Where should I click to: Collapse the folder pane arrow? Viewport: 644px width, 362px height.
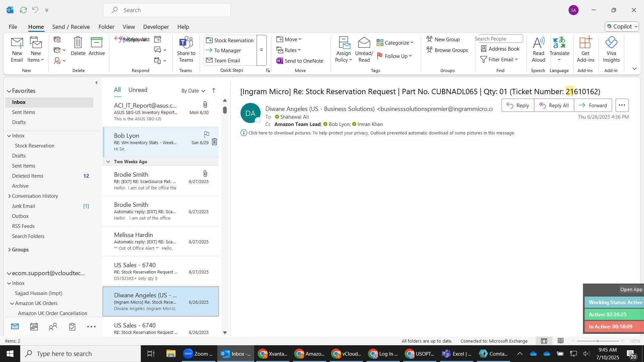[x=96, y=82]
